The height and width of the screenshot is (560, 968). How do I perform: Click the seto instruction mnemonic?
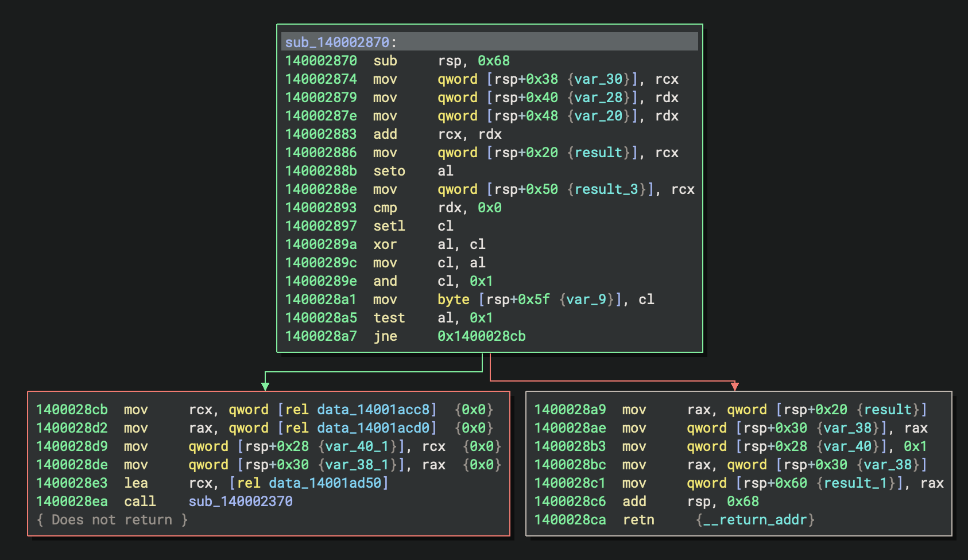pyautogui.click(x=389, y=171)
